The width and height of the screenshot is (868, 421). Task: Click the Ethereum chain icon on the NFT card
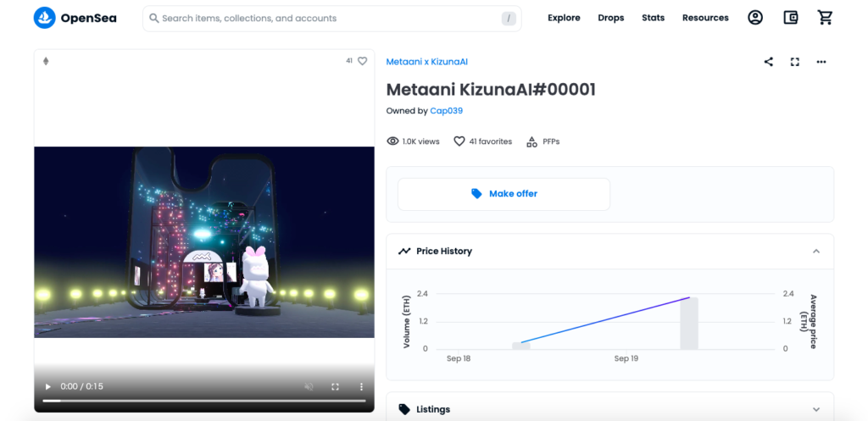click(x=46, y=61)
